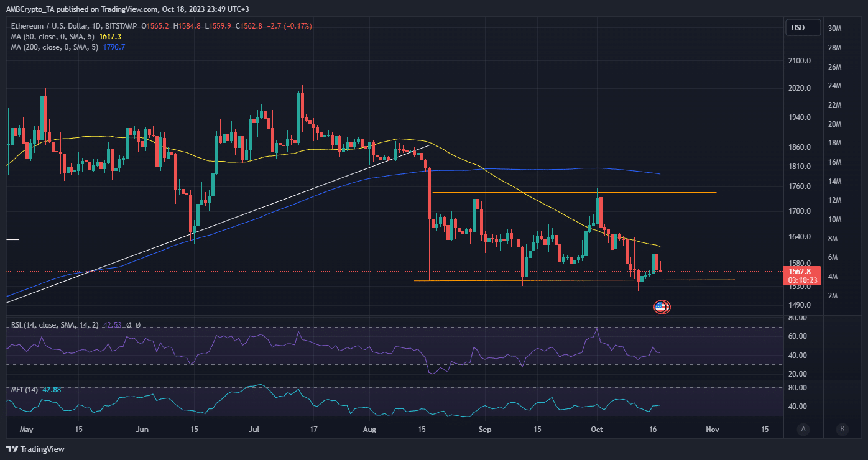Click the 1490.0 price axis label
The width and height of the screenshot is (868, 460).
coord(798,305)
